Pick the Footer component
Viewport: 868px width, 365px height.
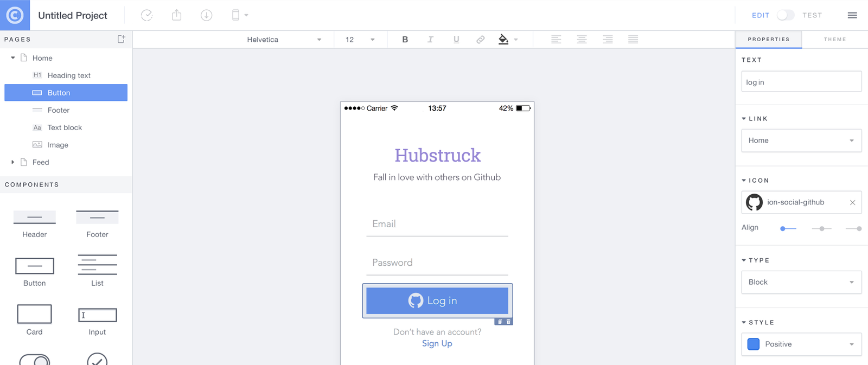pyautogui.click(x=97, y=224)
